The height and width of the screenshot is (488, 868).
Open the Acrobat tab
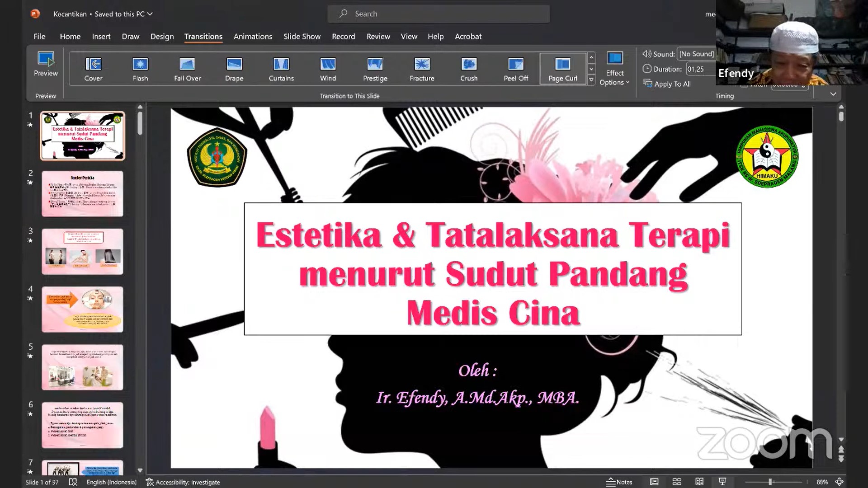(x=468, y=36)
